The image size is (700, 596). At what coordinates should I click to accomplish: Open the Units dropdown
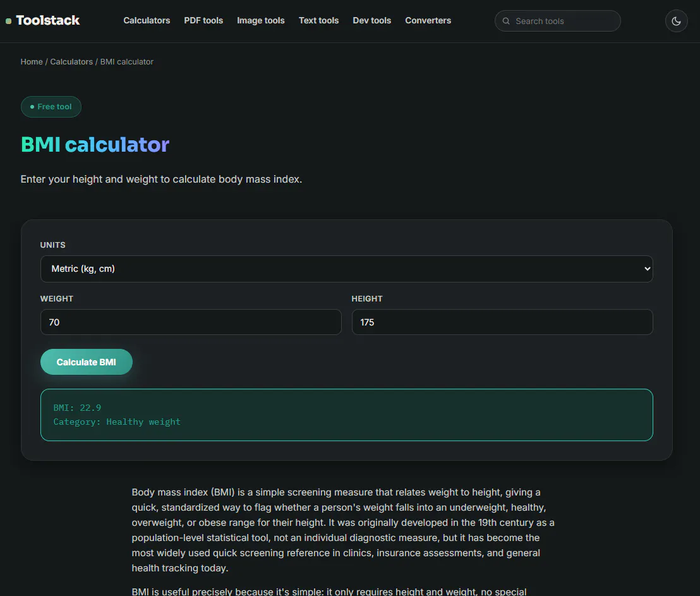tap(346, 269)
